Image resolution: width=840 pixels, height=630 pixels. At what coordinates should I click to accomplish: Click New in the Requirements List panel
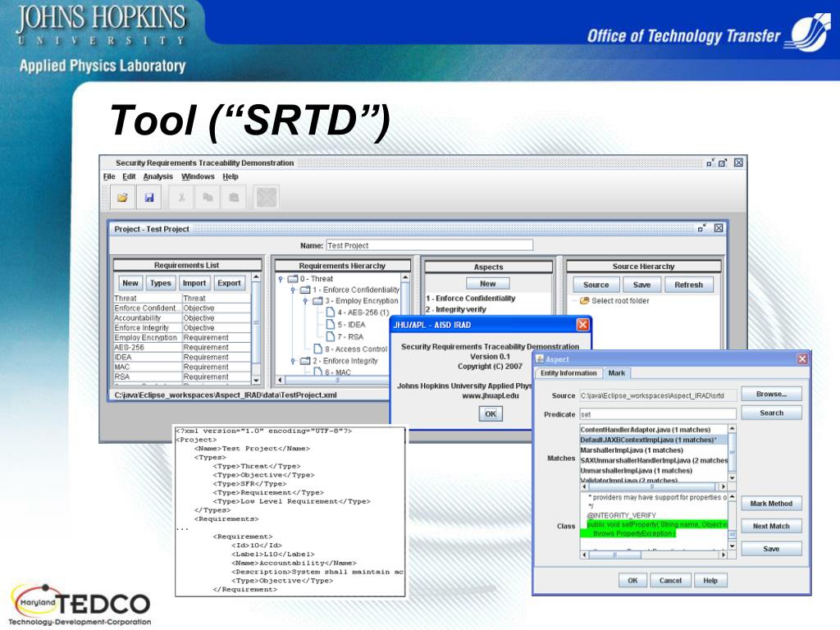[x=130, y=283]
